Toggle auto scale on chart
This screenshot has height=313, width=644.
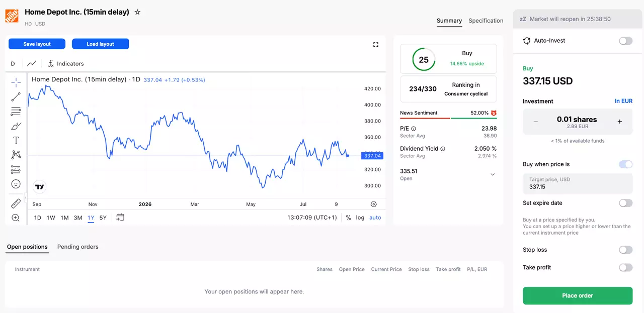point(375,218)
